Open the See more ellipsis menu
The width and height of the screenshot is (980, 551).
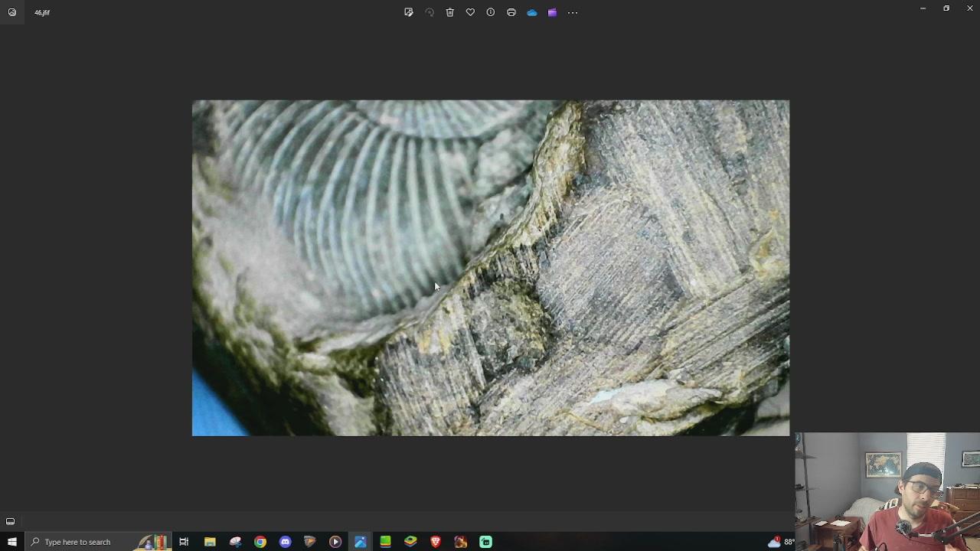pos(573,12)
